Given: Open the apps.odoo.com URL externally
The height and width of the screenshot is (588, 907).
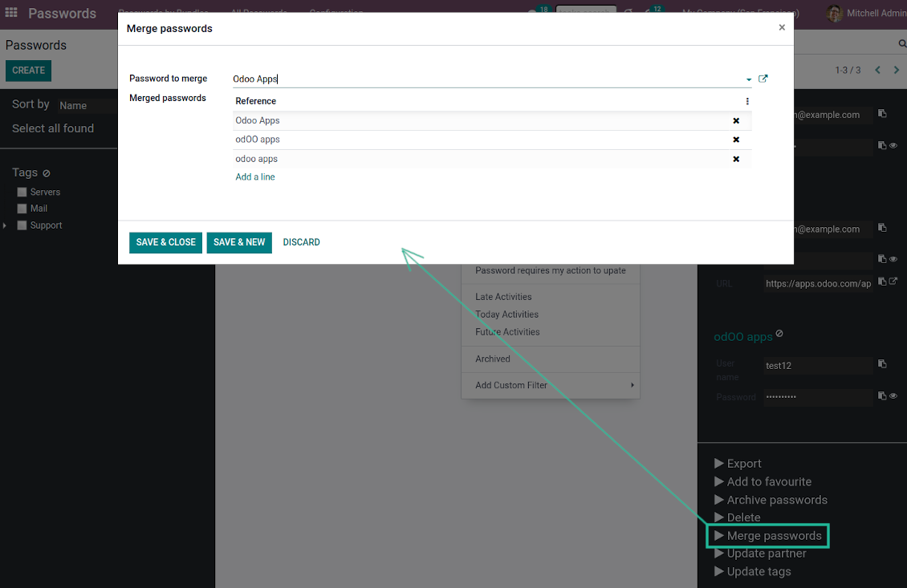Looking at the screenshot, I should coord(893,282).
